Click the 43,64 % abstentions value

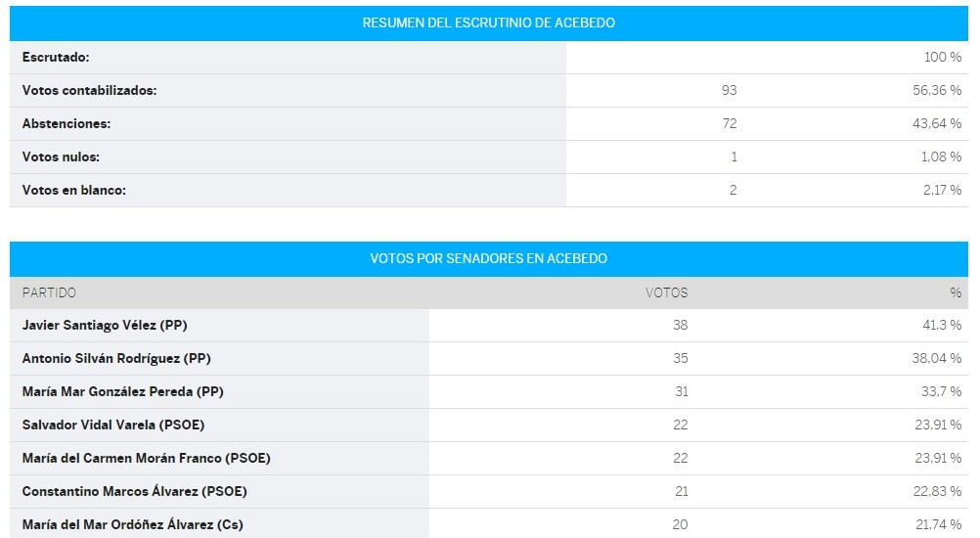[937, 123]
